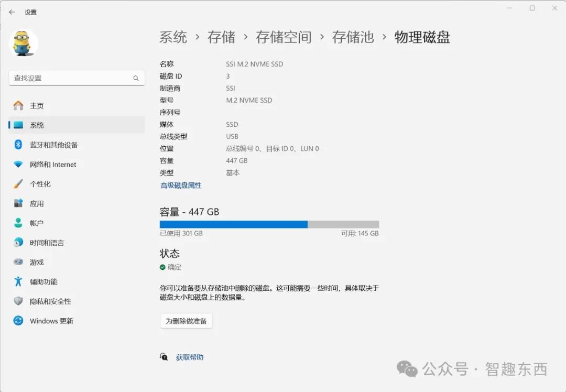
Task: Click the 为删除做准备 button
Action: pos(186,321)
